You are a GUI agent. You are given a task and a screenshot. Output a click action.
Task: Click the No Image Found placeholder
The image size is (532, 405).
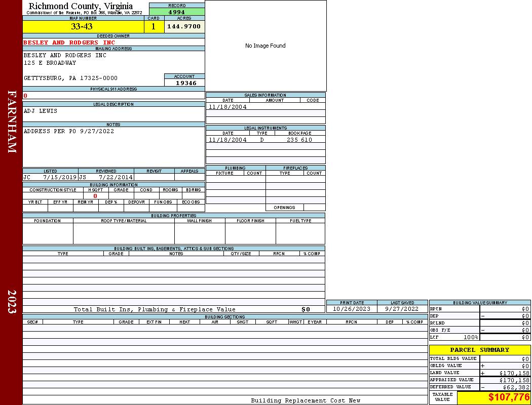tap(265, 46)
